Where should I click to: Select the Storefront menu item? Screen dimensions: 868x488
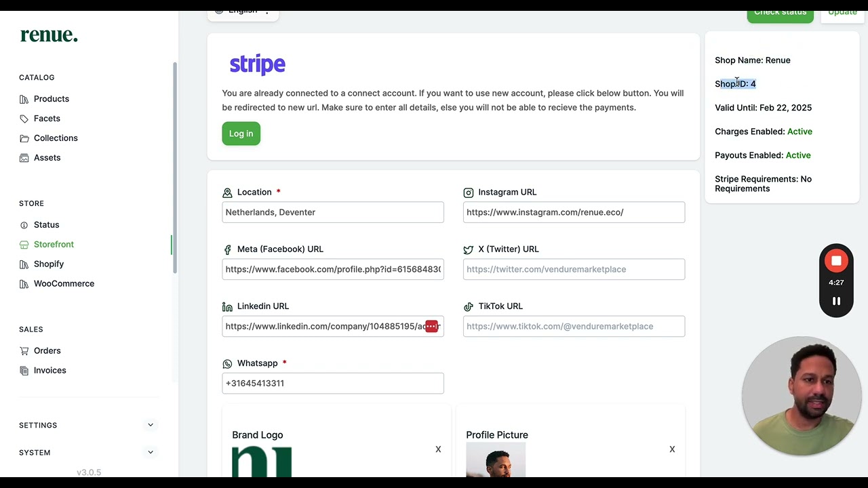[54, 245]
